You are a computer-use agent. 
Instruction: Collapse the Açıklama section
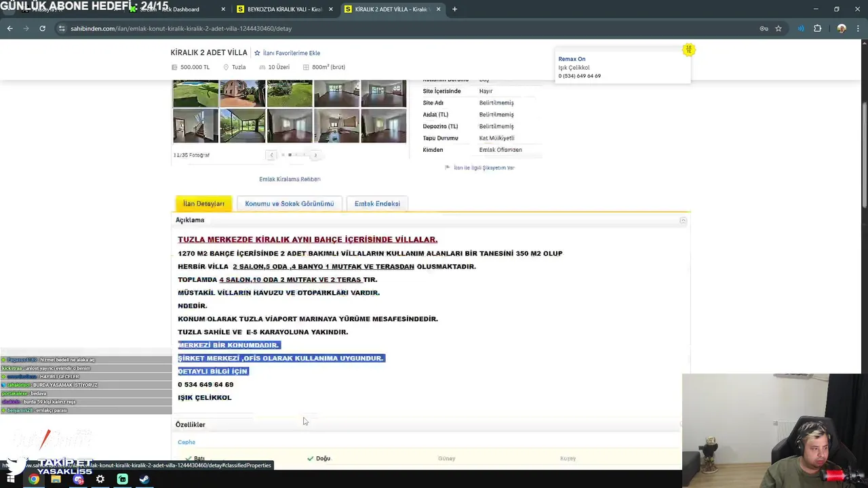point(683,220)
